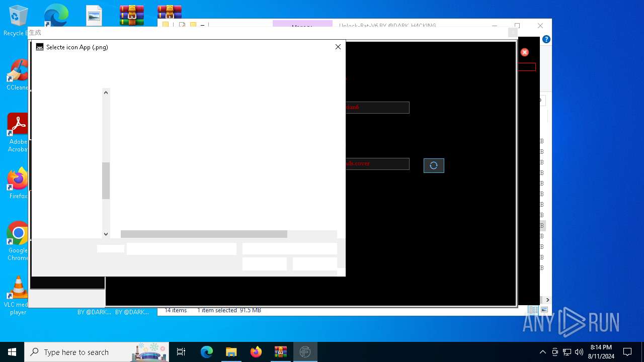Open the Adobe Acrobat desktop shortcut

click(18, 133)
